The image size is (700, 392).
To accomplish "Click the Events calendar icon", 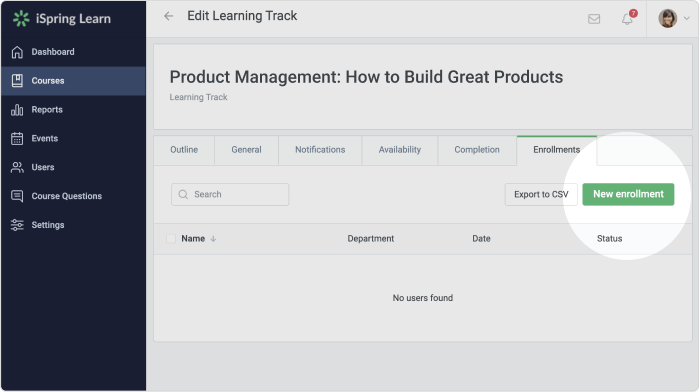I will click(17, 138).
